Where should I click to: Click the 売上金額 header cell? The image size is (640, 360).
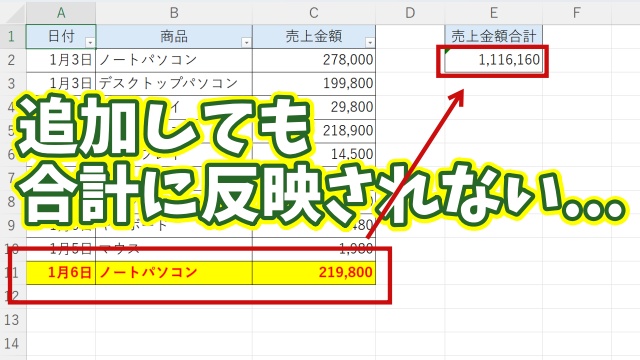coord(314,37)
